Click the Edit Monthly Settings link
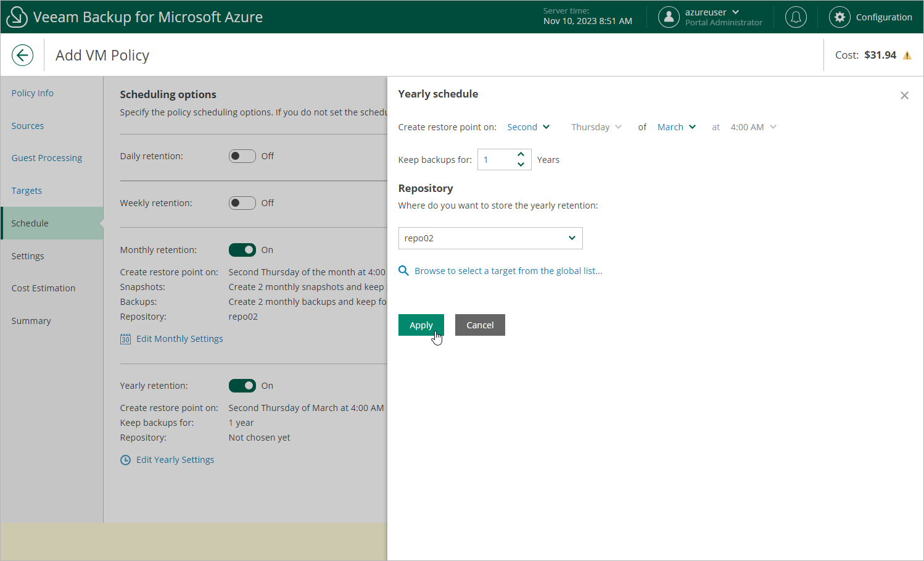 (x=179, y=339)
